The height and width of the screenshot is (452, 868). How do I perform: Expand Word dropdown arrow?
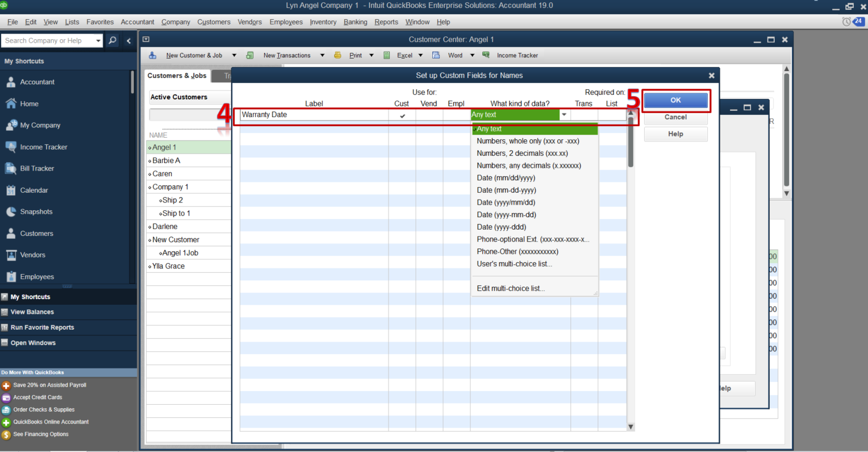tap(472, 55)
